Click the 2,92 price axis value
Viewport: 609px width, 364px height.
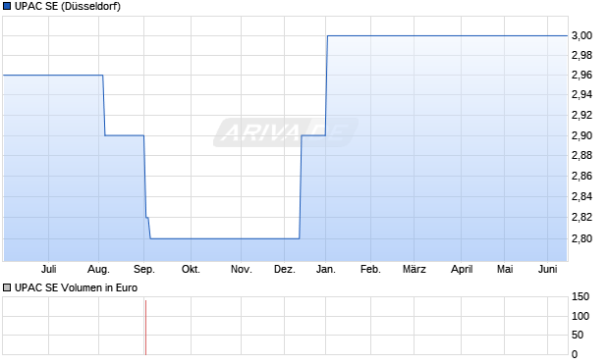click(x=582, y=115)
